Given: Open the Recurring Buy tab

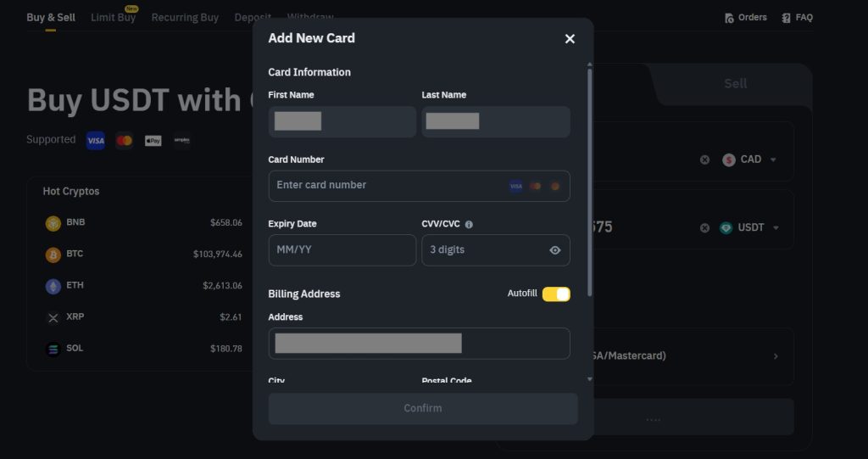Looking at the screenshot, I should tap(185, 17).
